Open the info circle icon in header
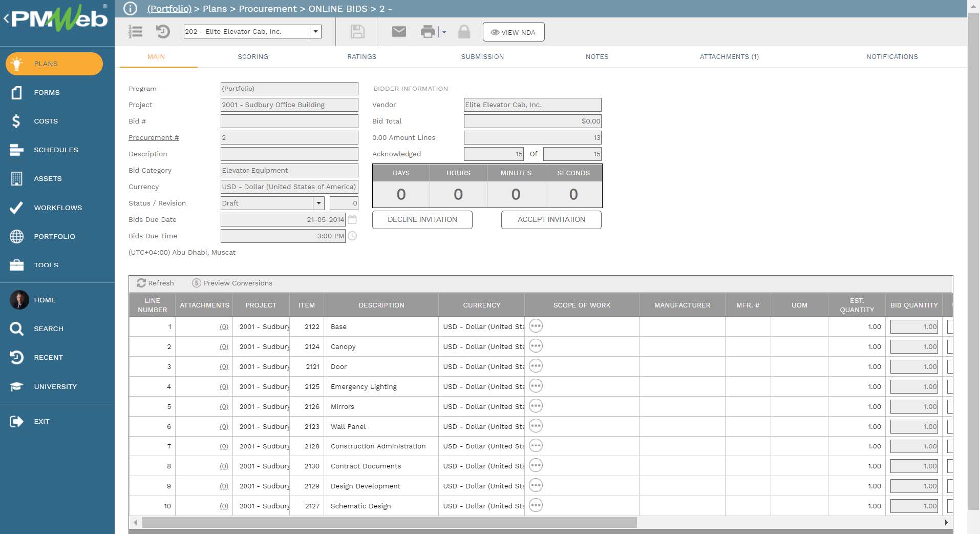Screen dimensions: 980x534 coord(131,9)
